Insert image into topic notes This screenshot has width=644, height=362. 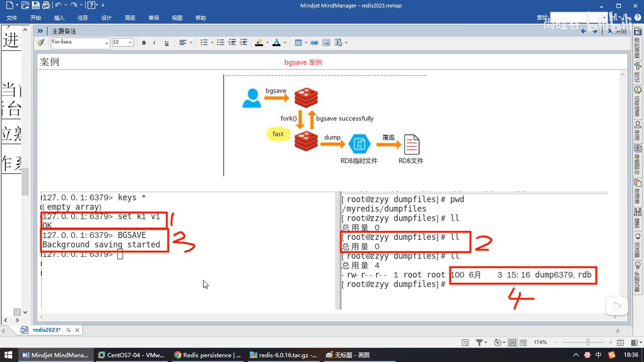[326, 43]
